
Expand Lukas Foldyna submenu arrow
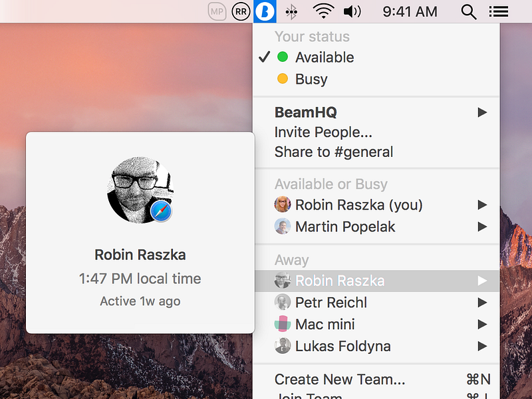tap(482, 346)
